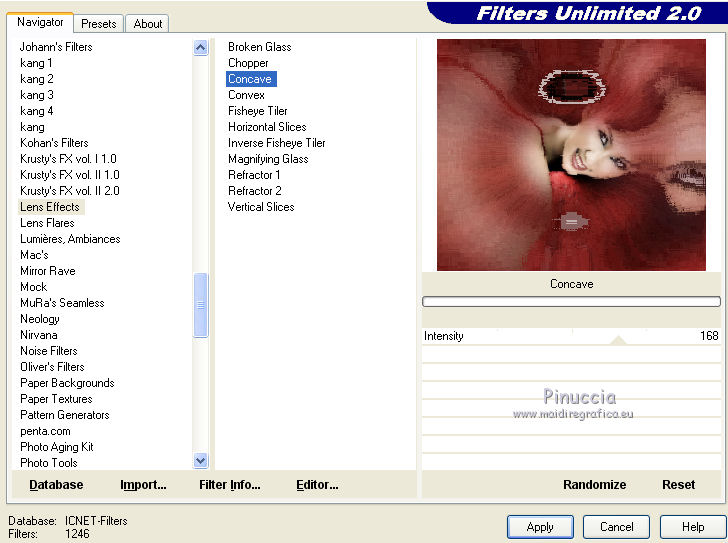This screenshot has width=728, height=543.
Task: Select the kang 3 category
Action: click(x=37, y=95)
